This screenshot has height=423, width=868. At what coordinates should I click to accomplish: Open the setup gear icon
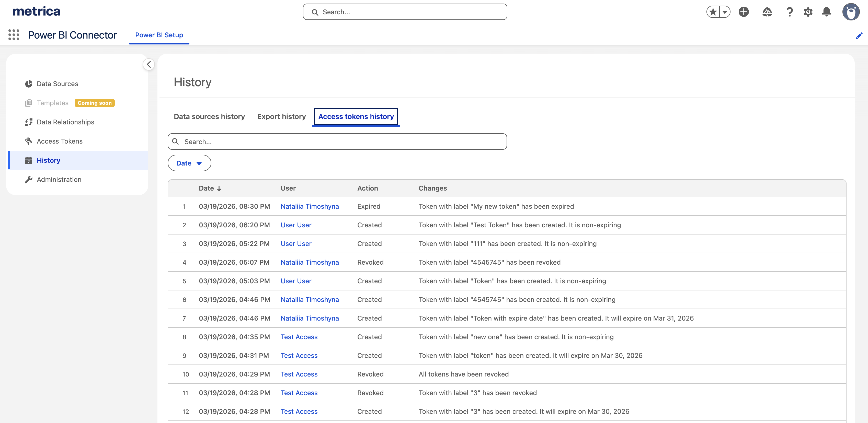(x=808, y=12)
